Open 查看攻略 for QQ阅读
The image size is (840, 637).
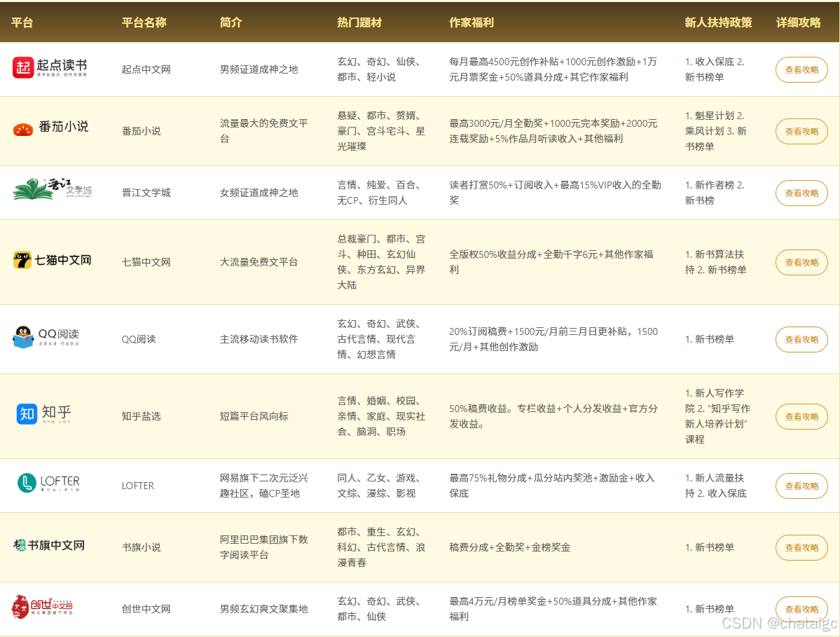pos(801,340)
